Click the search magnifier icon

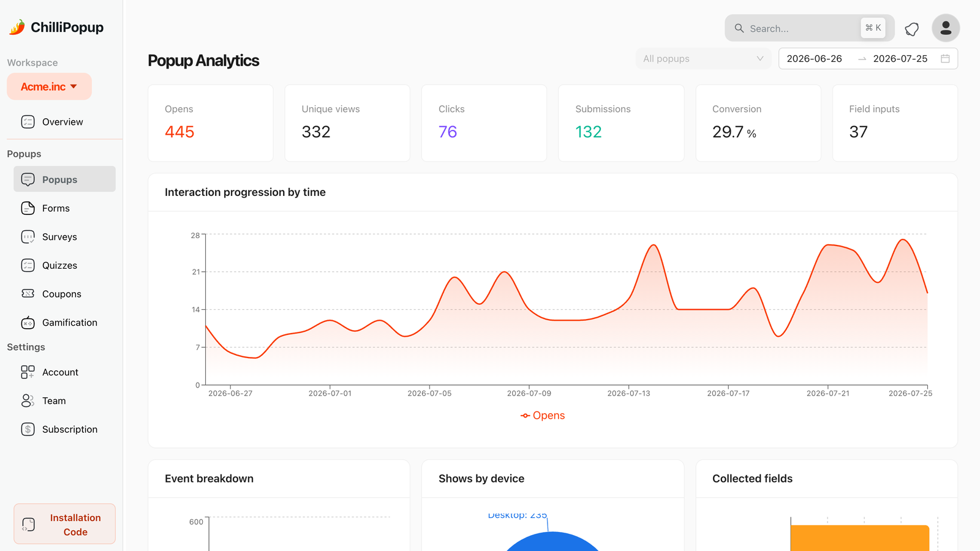(739, 28)
